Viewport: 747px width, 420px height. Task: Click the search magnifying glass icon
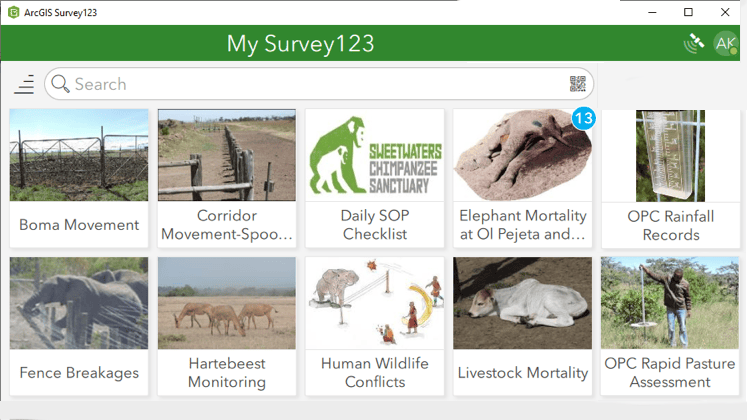coord(60,84)
